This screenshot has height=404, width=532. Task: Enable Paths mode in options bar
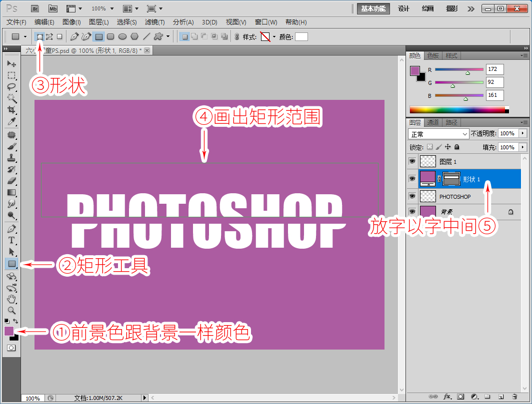[x=49, y=36]
